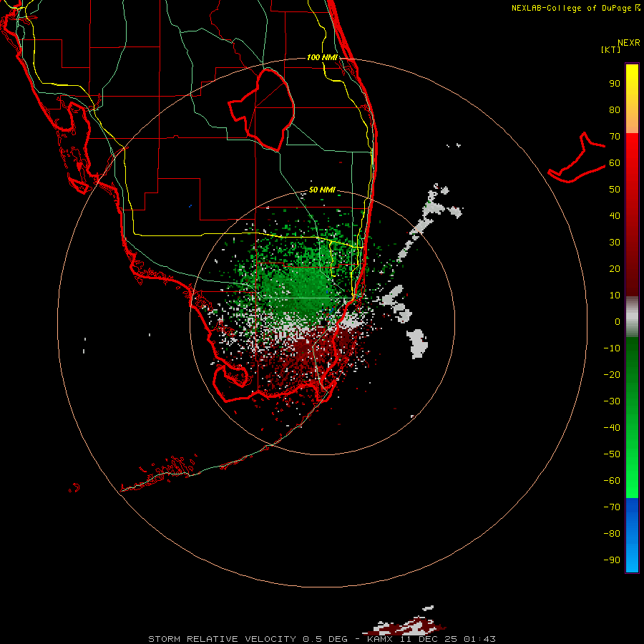
Task: Click the -20 value on velocity scale
Action: [612, 374]
